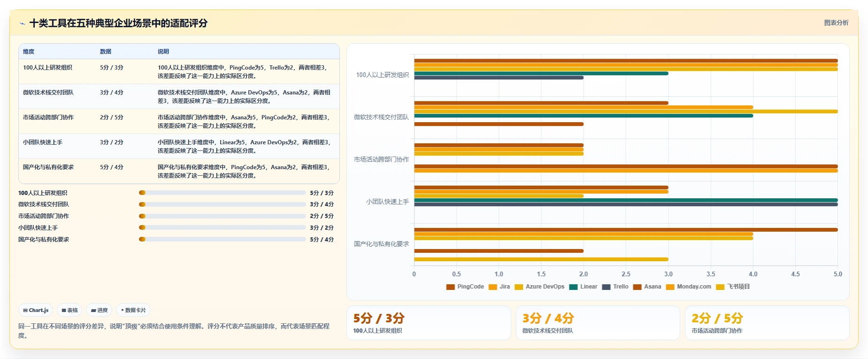Click the progress bar for 小团队快速上手

click(222, 227)
